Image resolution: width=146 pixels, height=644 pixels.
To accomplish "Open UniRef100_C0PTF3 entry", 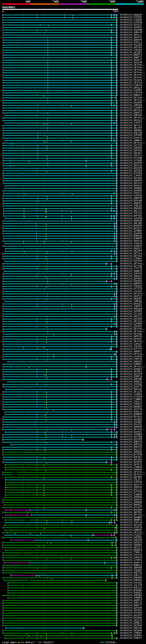I will [131, 123].
